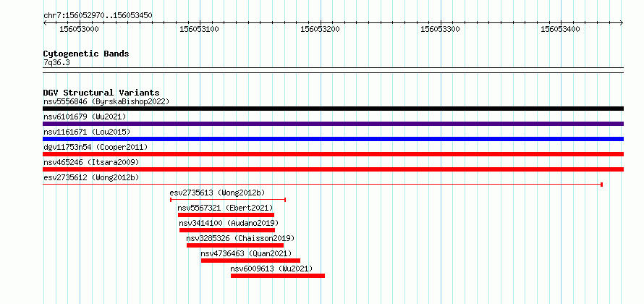
Task: Click the red nsv465246 variant bar
Action: tap(333, 169)
